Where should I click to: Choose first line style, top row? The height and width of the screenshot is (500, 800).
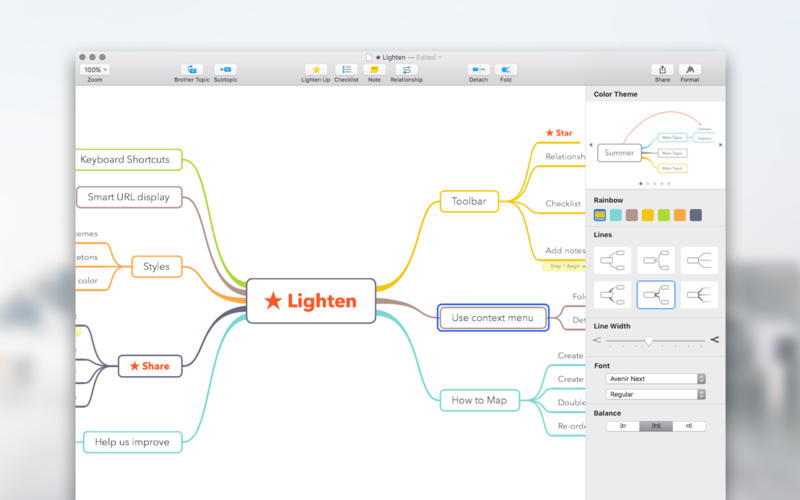coord(612,260)
